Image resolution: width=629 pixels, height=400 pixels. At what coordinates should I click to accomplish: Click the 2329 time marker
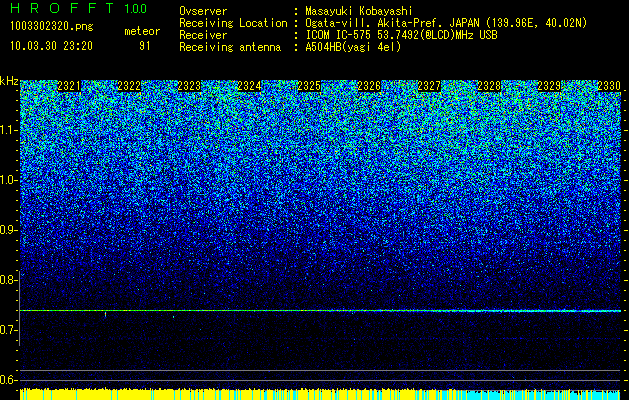click(549, 86)
